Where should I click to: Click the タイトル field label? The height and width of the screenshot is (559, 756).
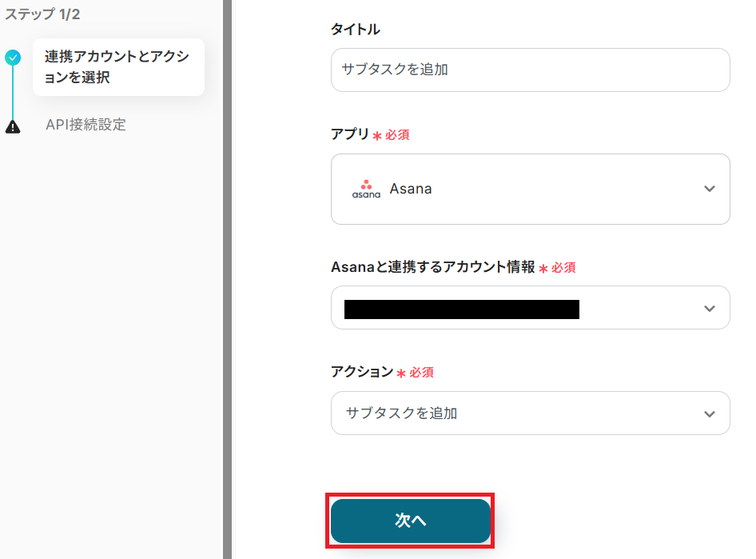pos(355,30)
